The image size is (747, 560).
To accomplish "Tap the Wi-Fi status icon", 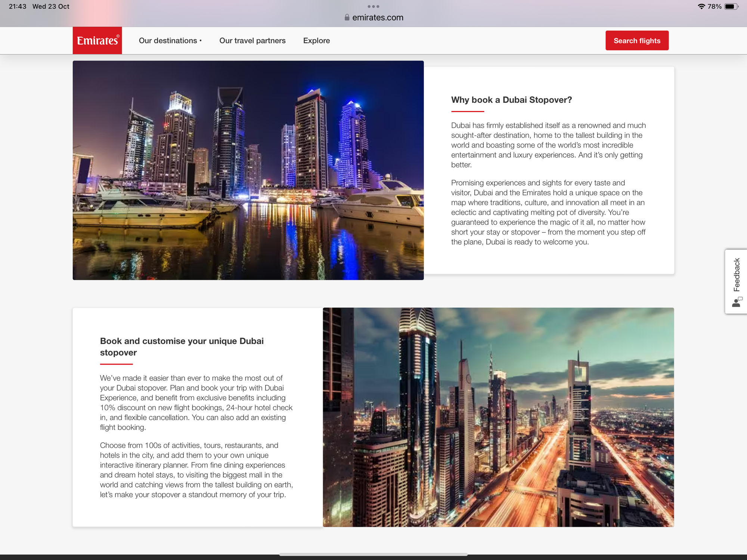I will (x=701, y=6).
